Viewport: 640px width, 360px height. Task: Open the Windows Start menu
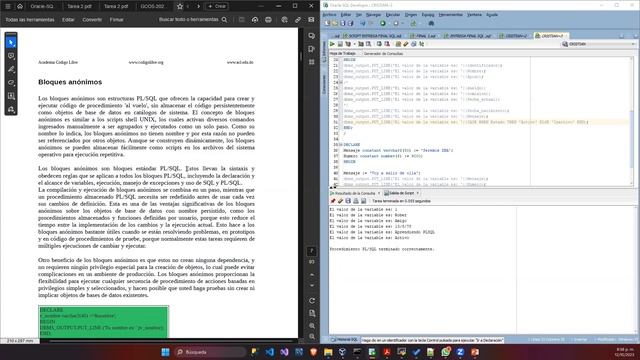point(165,352)
